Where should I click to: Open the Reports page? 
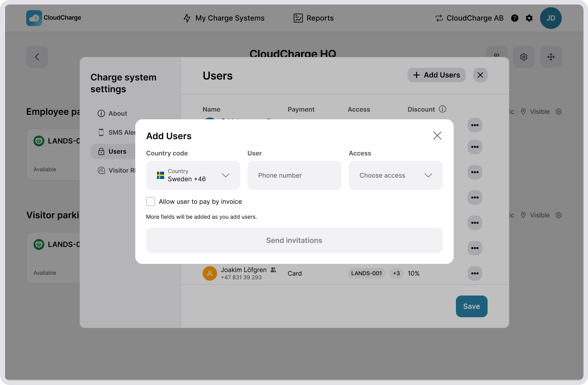[x=313, y=18]
